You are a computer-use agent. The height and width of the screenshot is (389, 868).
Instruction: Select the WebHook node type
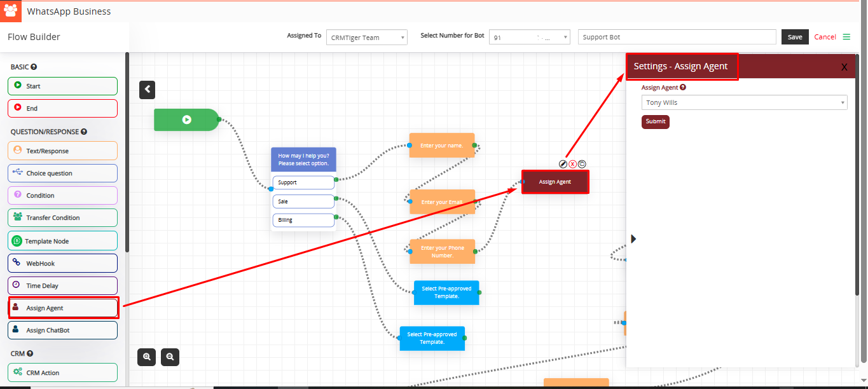[63, 263]
